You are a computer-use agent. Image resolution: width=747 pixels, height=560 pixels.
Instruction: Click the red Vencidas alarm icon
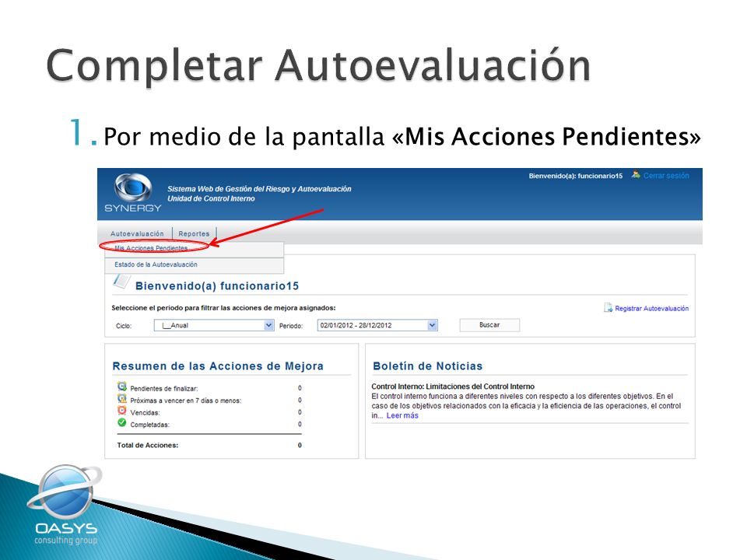pos(122,411)
